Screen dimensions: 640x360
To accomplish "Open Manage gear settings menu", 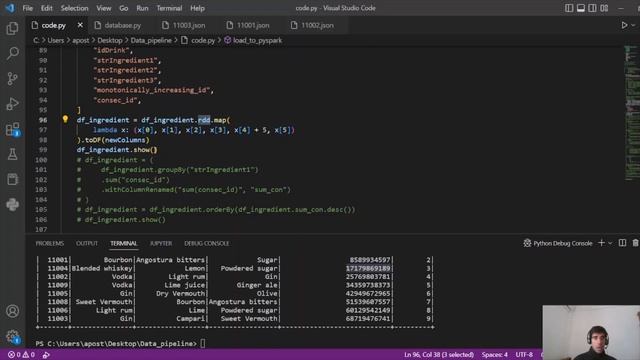I will [12, 336].
